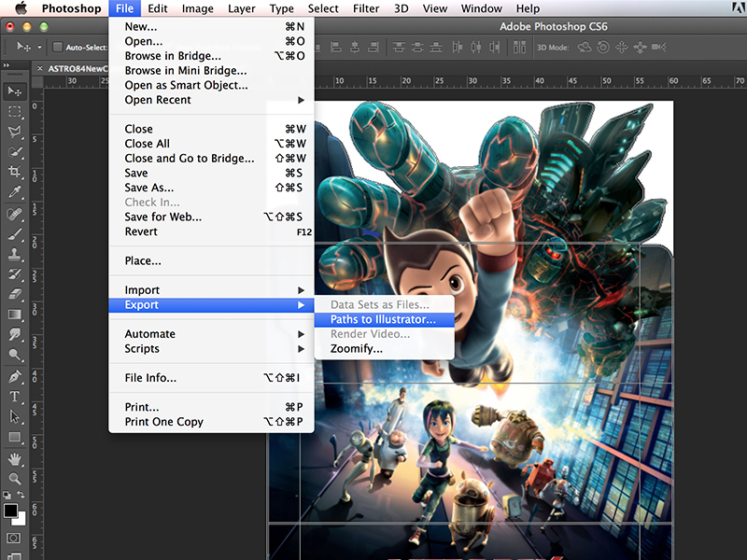The width and height of the screenshot is (747, 560).
Task: Select the Brush tool
Action: coord(15,234)
